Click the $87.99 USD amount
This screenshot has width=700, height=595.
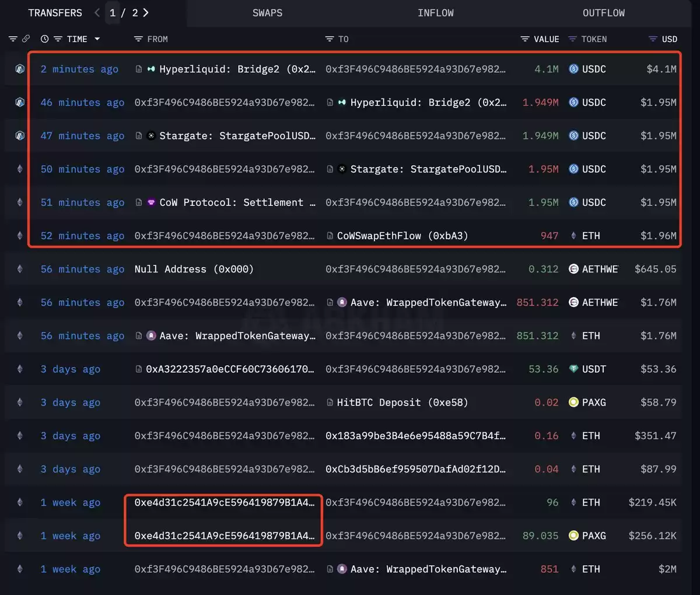tap(659, 469)
